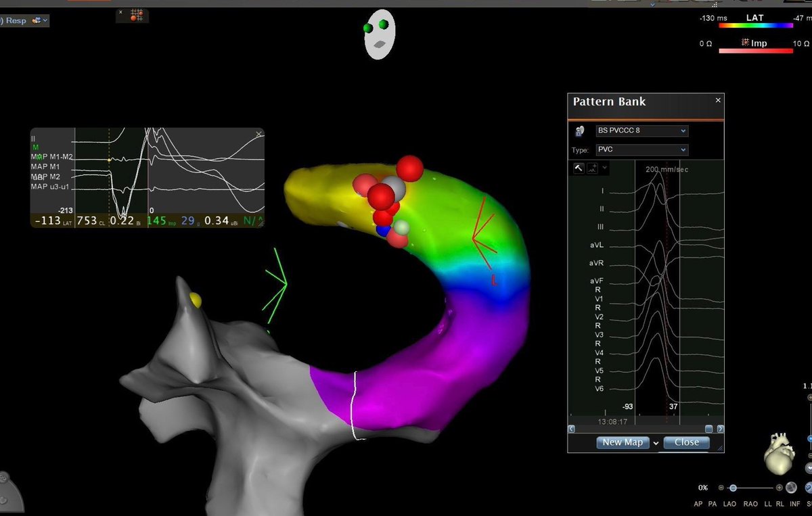Close the point signal viewer window
This screenshot has width=812, height=516.
(258, 135)
